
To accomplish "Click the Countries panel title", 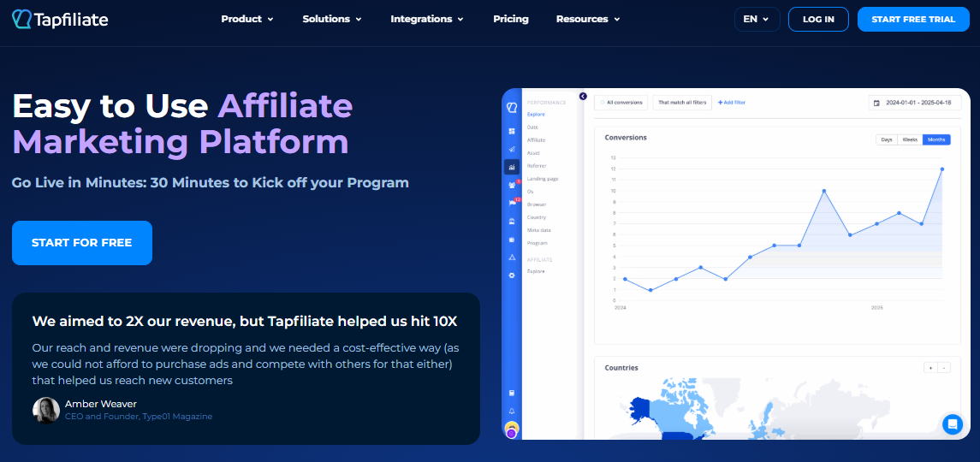I will [x=621, y=368].
